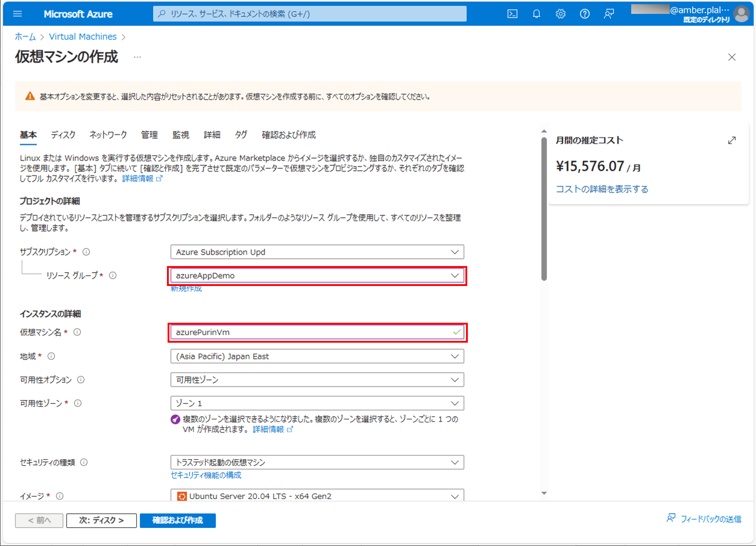The image size is (756, 546).
Task: Open the 地域 dropdown
Action: coord(317,357)
